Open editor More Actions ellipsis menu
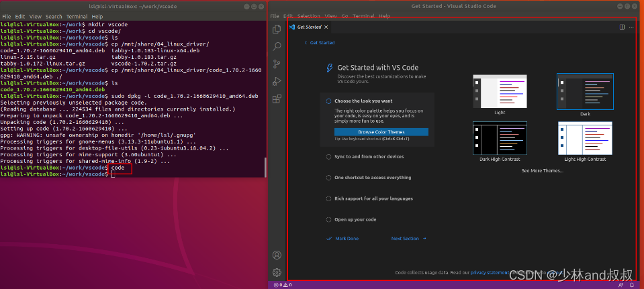Image resolution: width=644 pixels, height=289 pixels. 631,27
